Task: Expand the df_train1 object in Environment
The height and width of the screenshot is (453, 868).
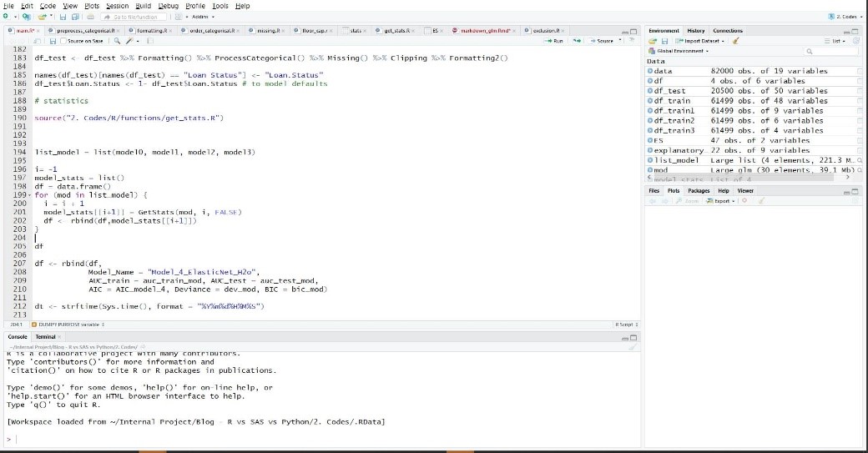Action: (x=650, y=111)
